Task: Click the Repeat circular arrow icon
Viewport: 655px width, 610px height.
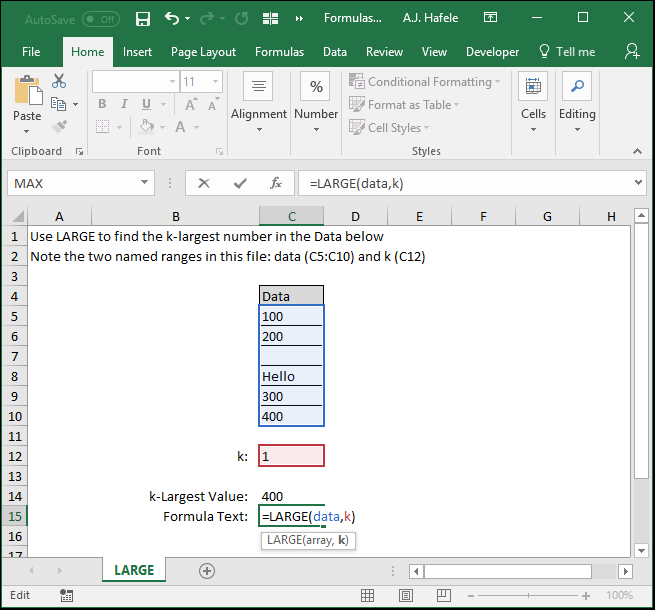Action: 241,18
